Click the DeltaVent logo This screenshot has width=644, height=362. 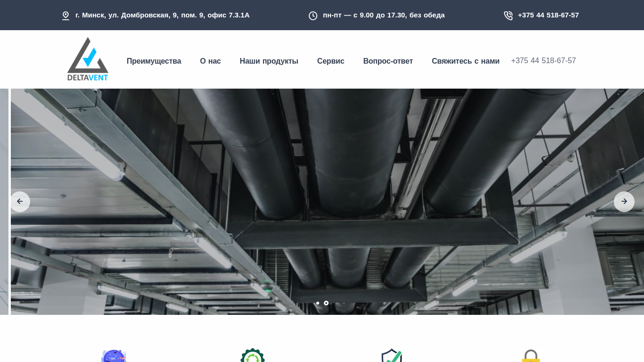88,59
